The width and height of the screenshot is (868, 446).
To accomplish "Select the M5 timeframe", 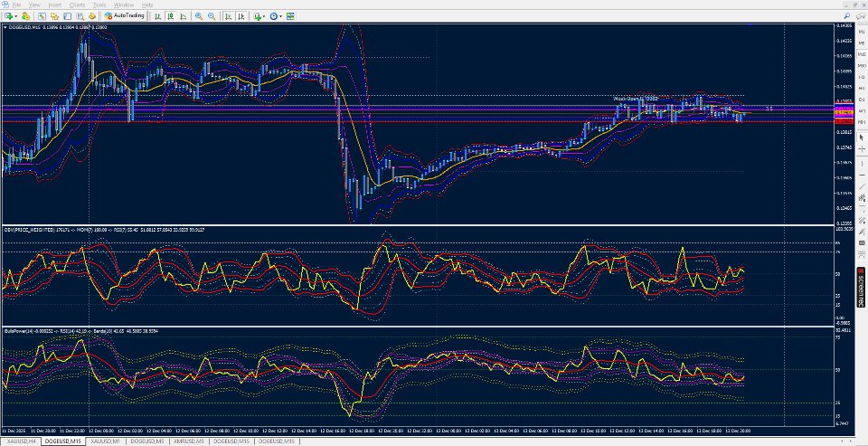I will click(x=862, y=43).
